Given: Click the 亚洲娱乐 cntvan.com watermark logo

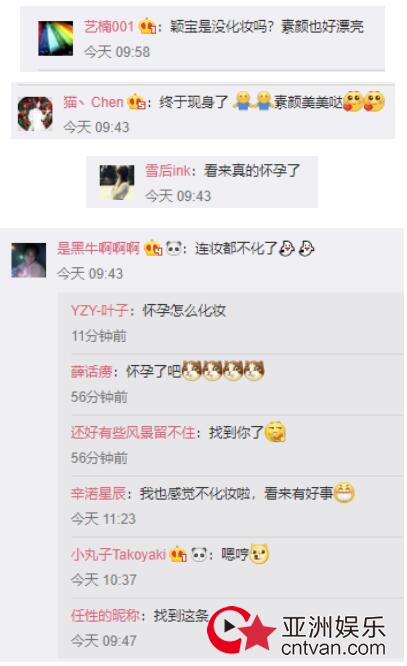Looking at the screenshot, I should pos(297,630).
